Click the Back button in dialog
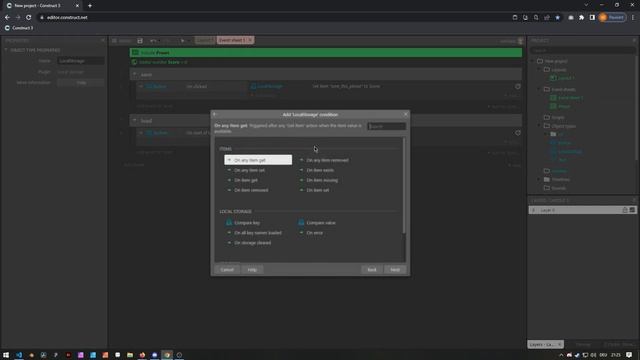This screenshot has height=360, width=640. tap(371, 270)
